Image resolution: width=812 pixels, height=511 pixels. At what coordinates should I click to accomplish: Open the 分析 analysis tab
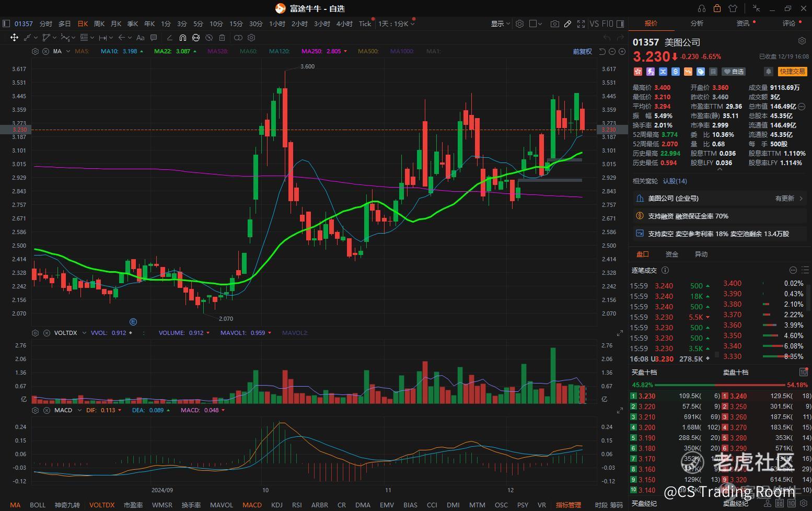[x=697, y=23]
